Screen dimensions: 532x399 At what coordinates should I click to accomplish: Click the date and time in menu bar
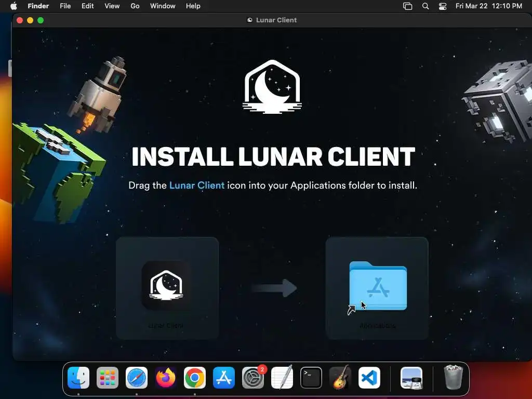(488, 6)
